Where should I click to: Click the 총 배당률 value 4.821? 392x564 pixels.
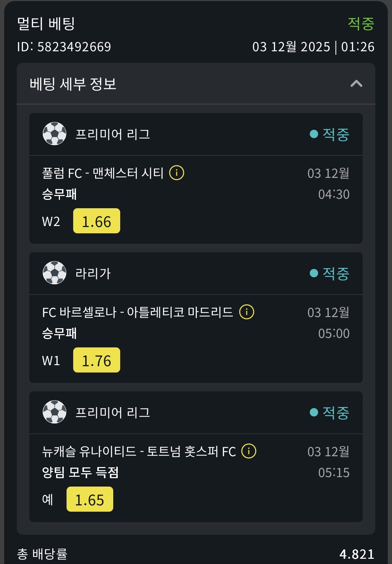356,554
